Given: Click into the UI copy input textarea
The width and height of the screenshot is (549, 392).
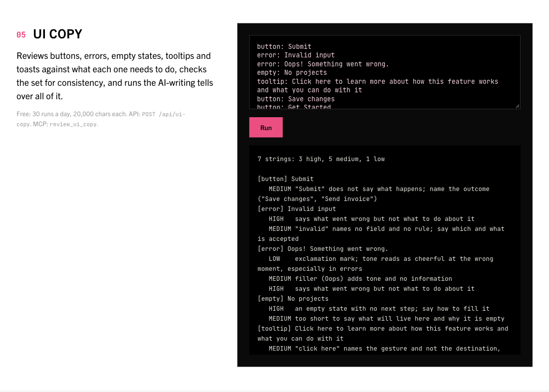Looking at the screenshot, I should coord(384,72).
